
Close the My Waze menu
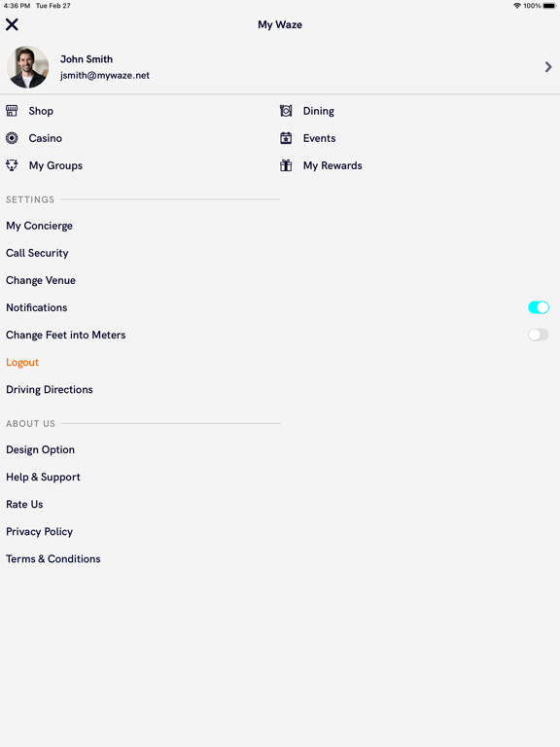(12, 24)
